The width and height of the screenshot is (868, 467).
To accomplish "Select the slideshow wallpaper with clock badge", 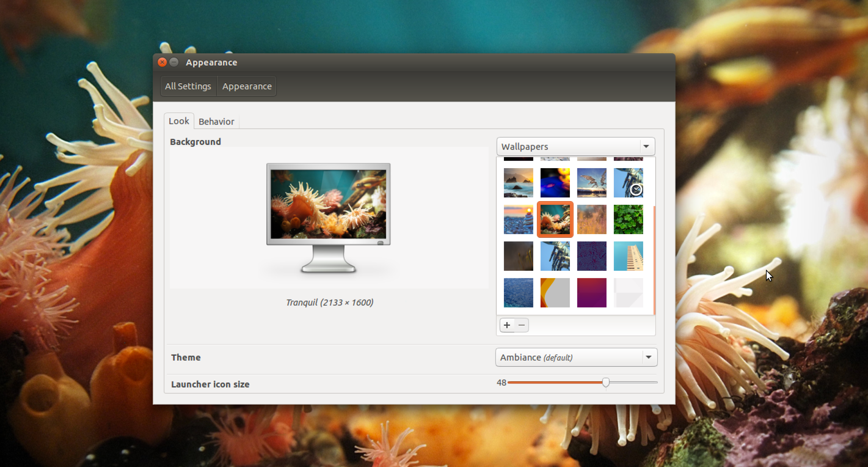I will [628, 183].
